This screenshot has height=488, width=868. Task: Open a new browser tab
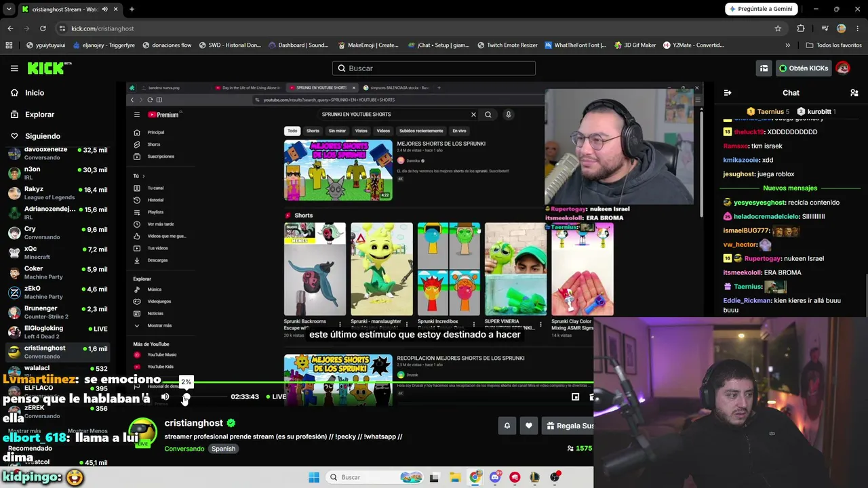pyautogui.click(x=132, y=9)
